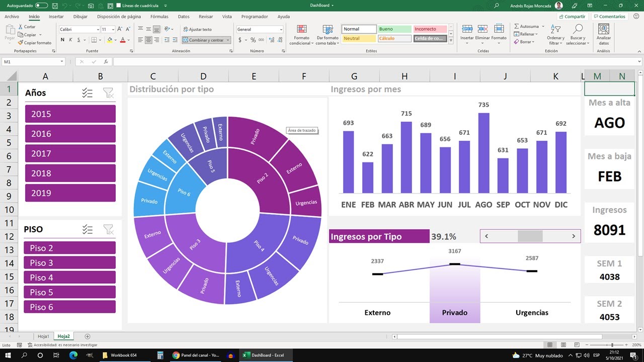Image resolution: width=644 pixels, height=362 pixels.
Task: Click the Compartir button
Action: point(572,17)
